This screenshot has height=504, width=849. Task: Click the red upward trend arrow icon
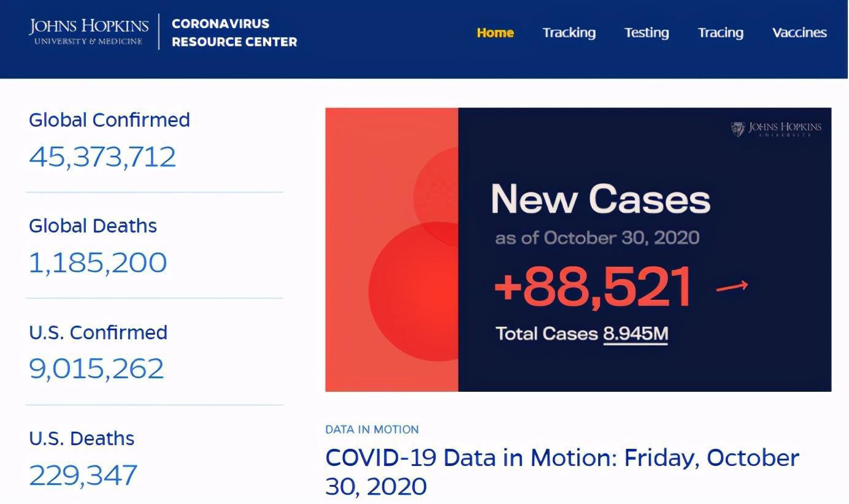[732, 286]
